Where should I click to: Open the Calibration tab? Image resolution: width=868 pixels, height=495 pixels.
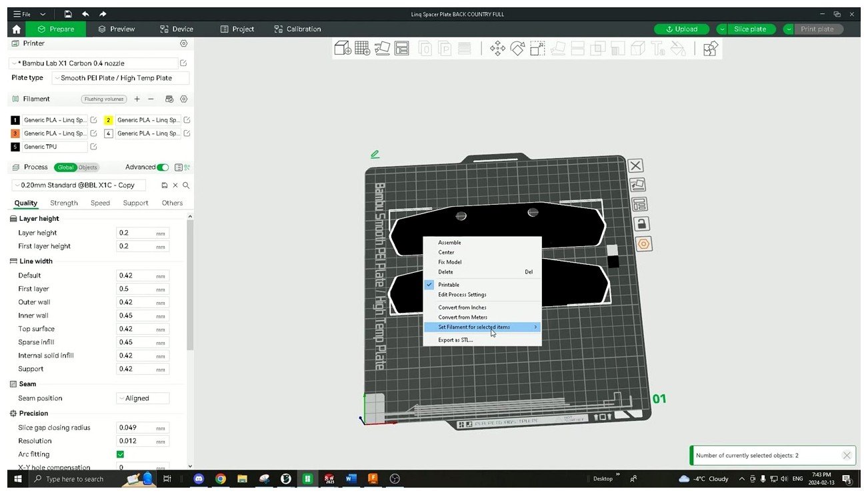[297, 29]
